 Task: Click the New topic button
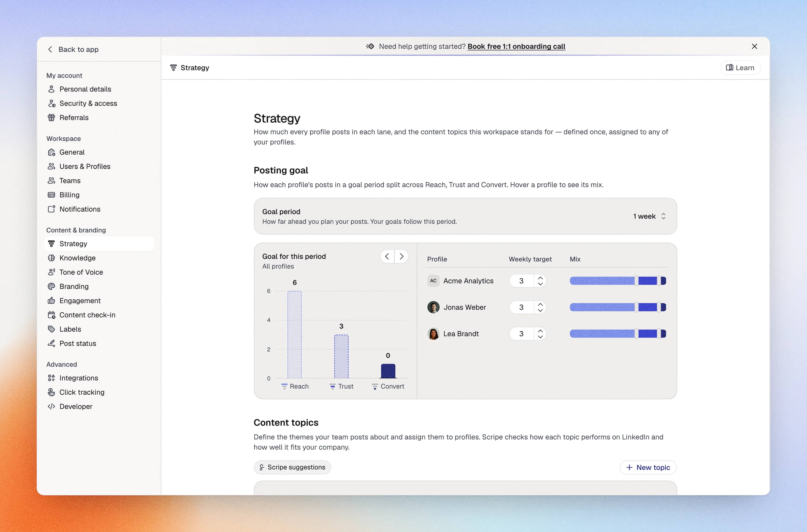point(648,468)
